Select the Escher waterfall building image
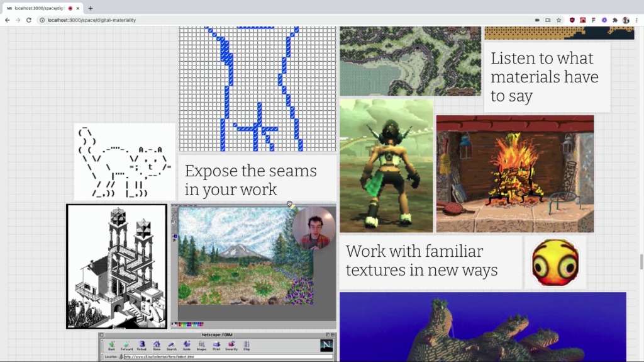The width and height of the screenshot is (644, 362). pos(116,266)
